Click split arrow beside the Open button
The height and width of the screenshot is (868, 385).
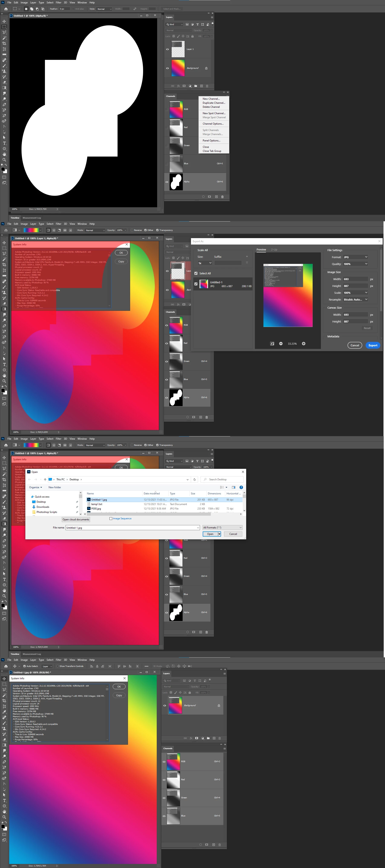click(219, 534)
